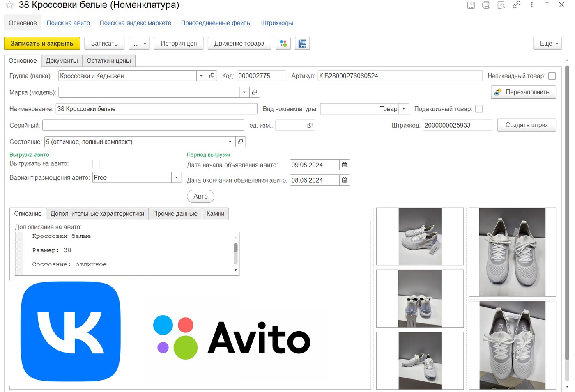The height and width of the screenshot is (392, 575).
Task: Expand the Вид номенклатуры dropdown
Action: [404, 109]
